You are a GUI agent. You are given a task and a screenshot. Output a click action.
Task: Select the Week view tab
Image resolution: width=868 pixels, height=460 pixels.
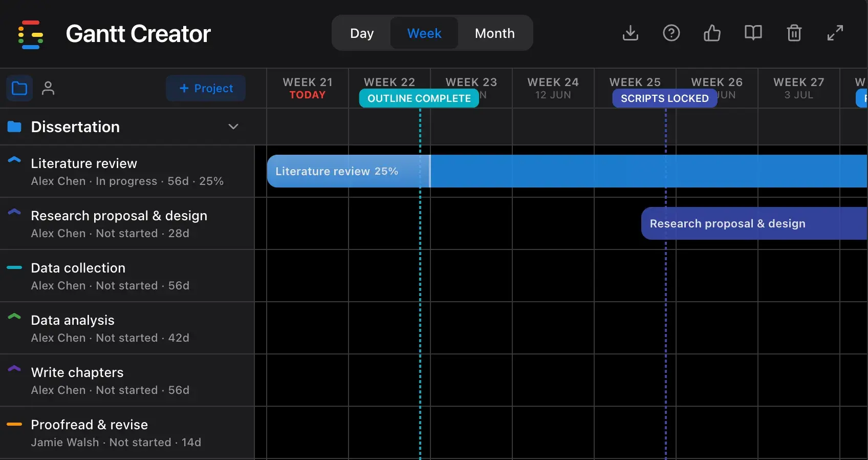click(424, 33)
